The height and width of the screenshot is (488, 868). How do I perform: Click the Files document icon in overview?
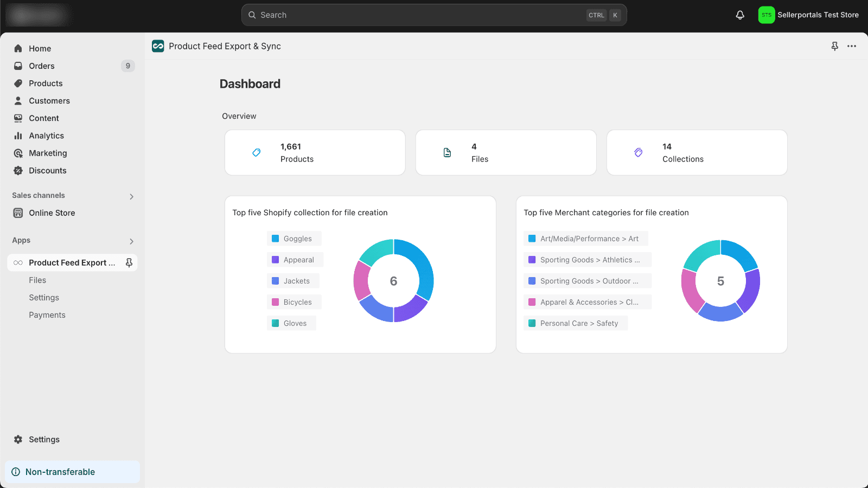coord(447,153)
